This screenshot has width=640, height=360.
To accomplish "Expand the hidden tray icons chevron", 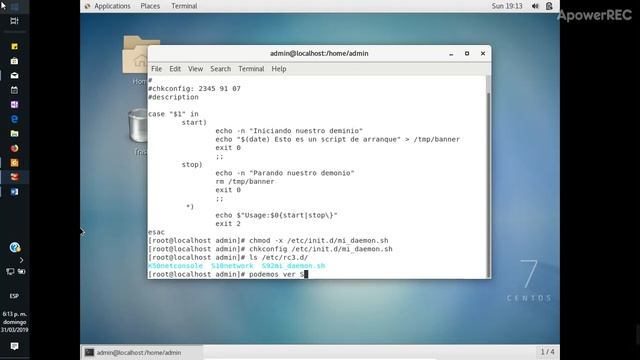I will tap(21, 260).
